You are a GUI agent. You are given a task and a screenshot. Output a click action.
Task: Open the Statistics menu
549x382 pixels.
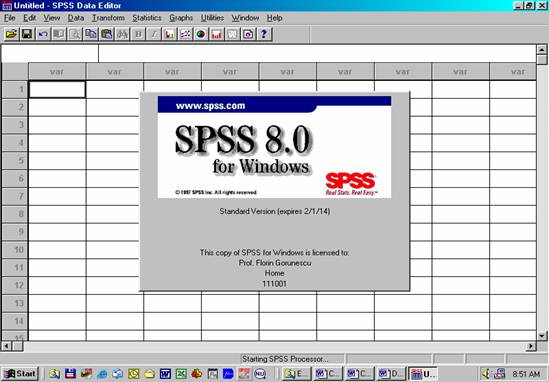147,18
